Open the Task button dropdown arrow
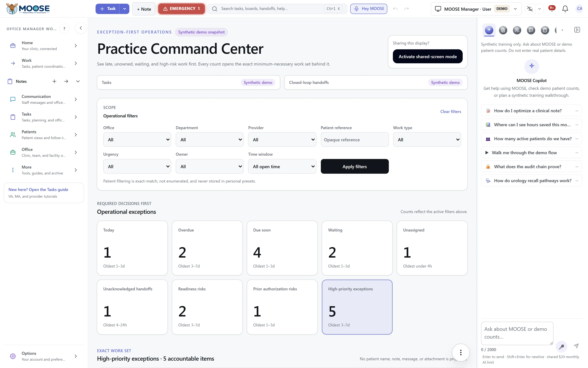588x368 pixels. coord(124,9)
